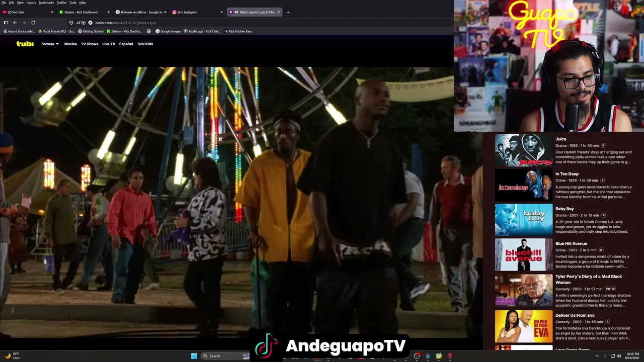This screenshot has width=644, height=362.
Task: Open the Kick Kitchen Kaos bookmark
Action: point(238,31)
